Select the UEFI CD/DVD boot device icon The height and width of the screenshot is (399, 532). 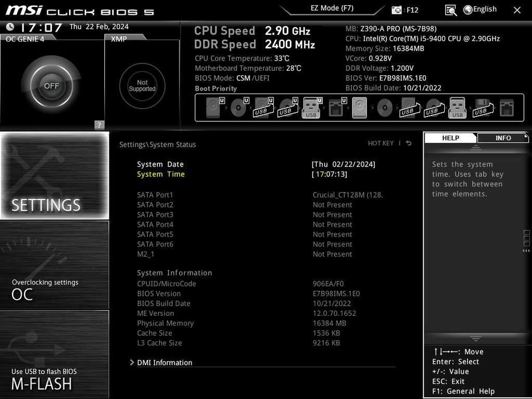pyautogui.click(x=239, y=108)
